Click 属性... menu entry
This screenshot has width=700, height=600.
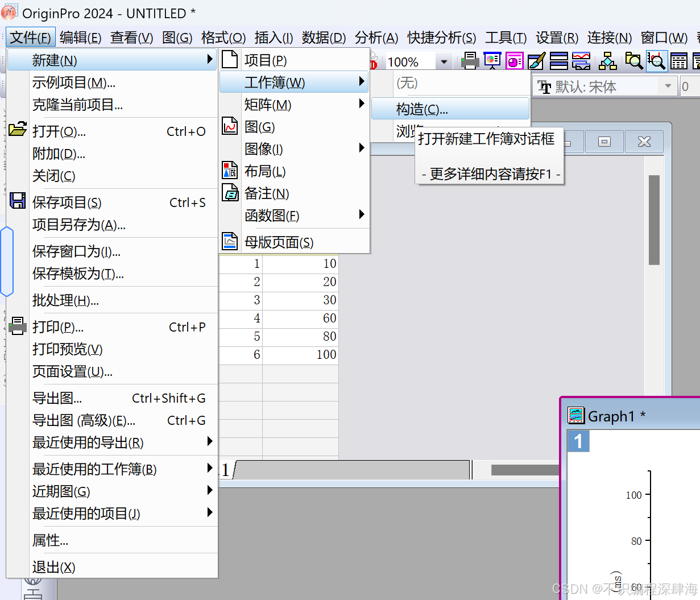pos(112,540)
